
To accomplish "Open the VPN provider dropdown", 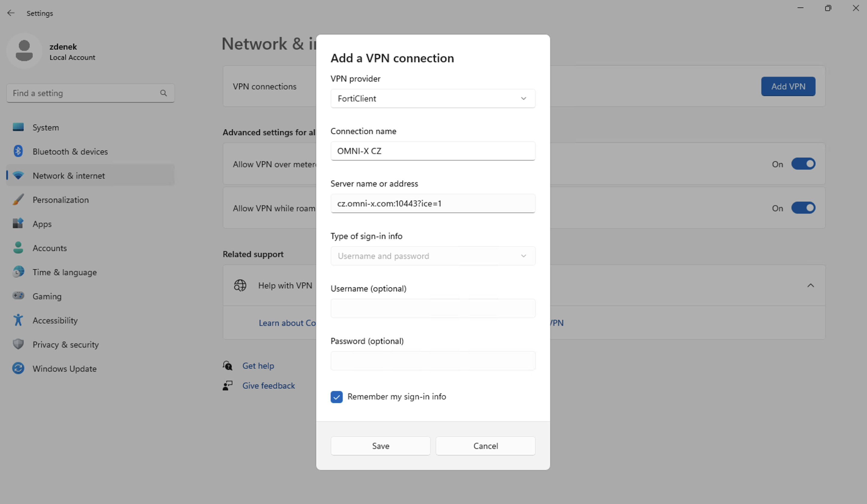I will click(433, 99).
